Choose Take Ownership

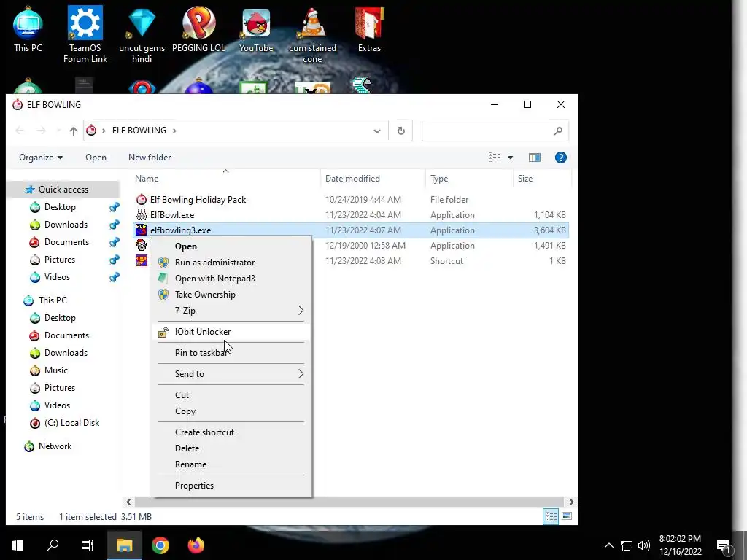coord(231,295)
